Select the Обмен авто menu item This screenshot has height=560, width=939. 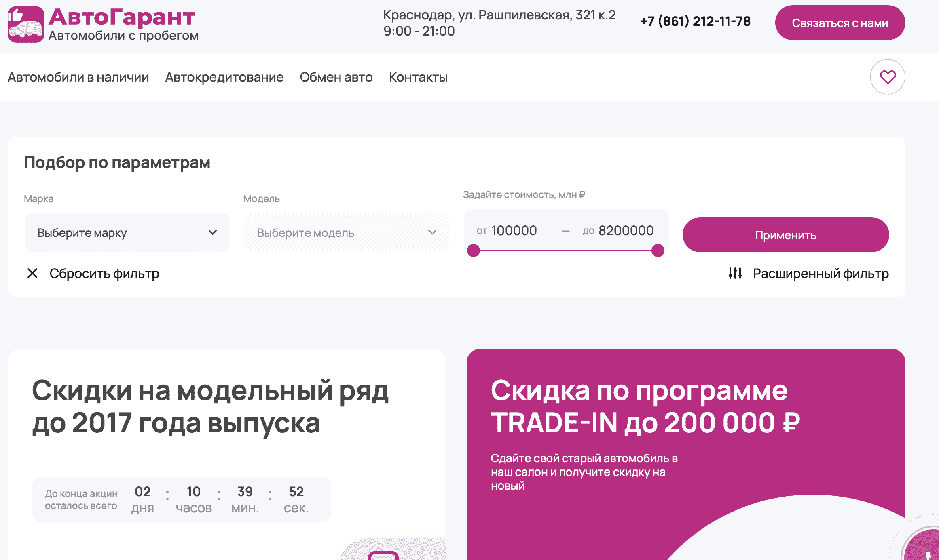tap(336, 77)
